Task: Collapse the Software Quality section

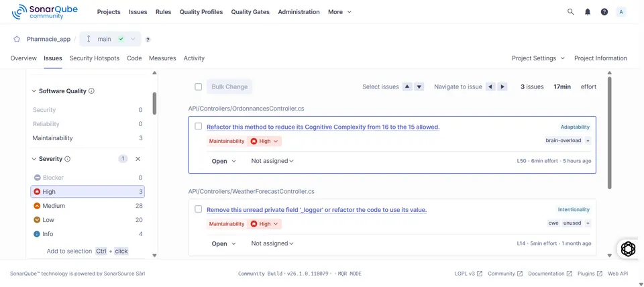Action: [x=34, y=91]
